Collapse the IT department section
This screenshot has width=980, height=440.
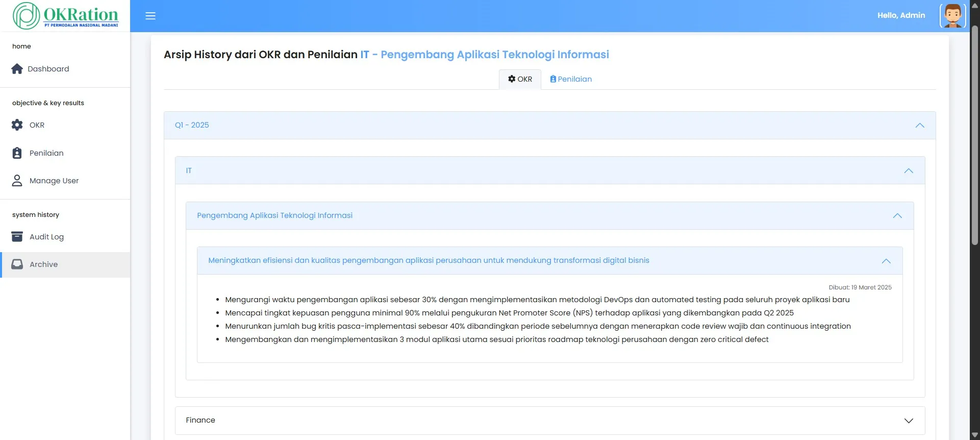point(550,170)
